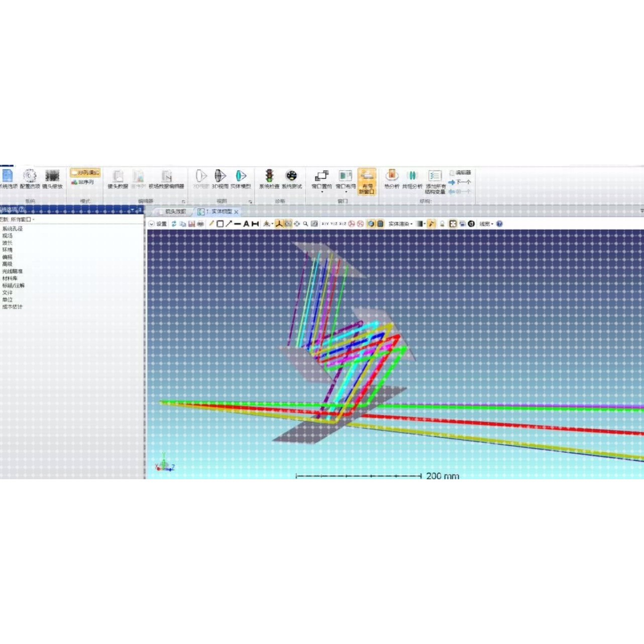
Task: Select the text annotation A tool
Action: tap(246, 224)
